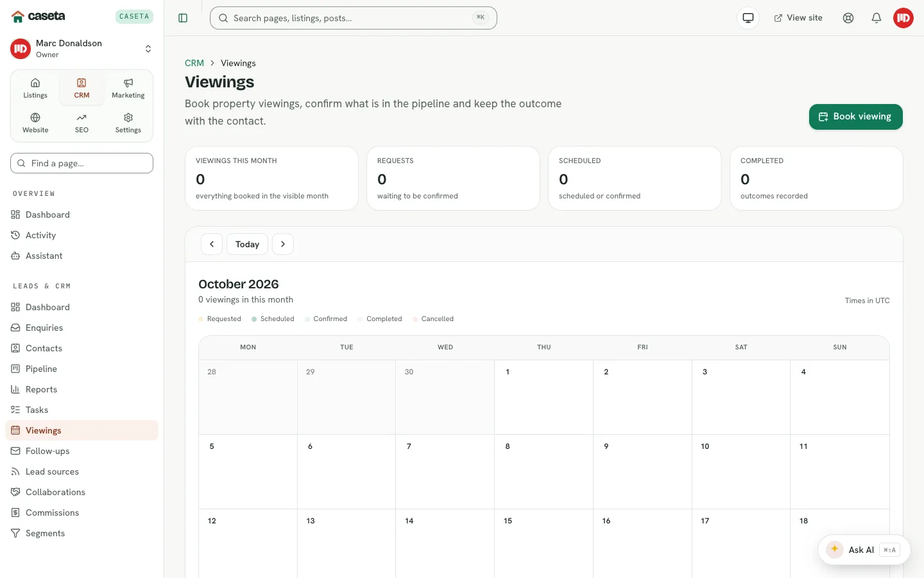Focus the global search field
This screenshot has width=924, height=578.
coord(354,18)
